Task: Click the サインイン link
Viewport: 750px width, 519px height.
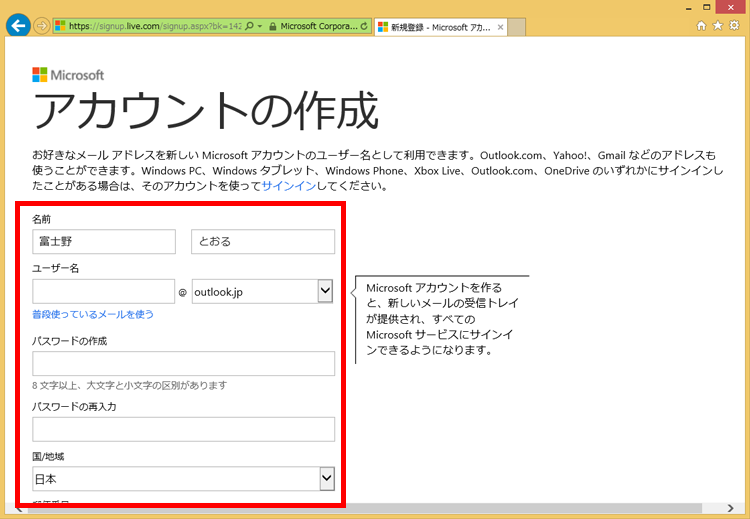Action: (x=289, y=186)
